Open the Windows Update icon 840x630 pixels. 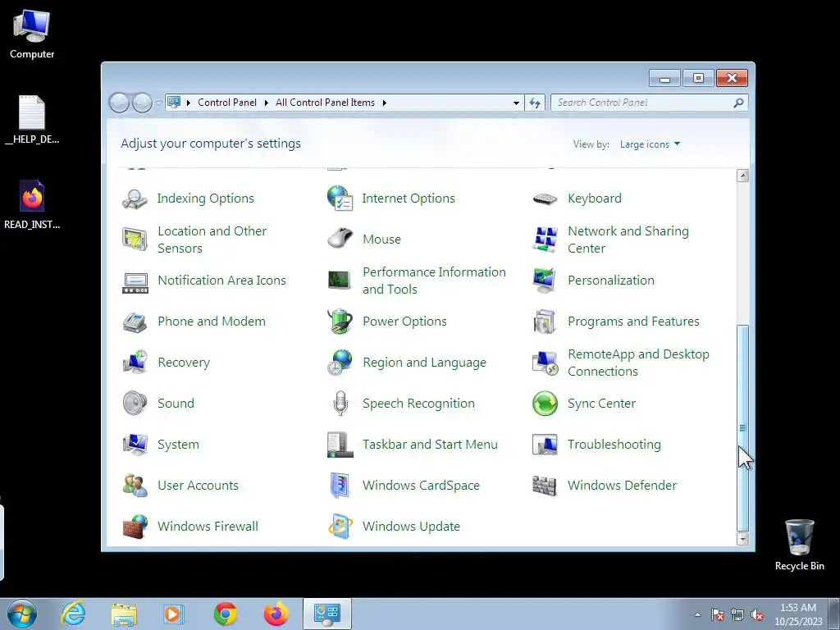point(340,526)
